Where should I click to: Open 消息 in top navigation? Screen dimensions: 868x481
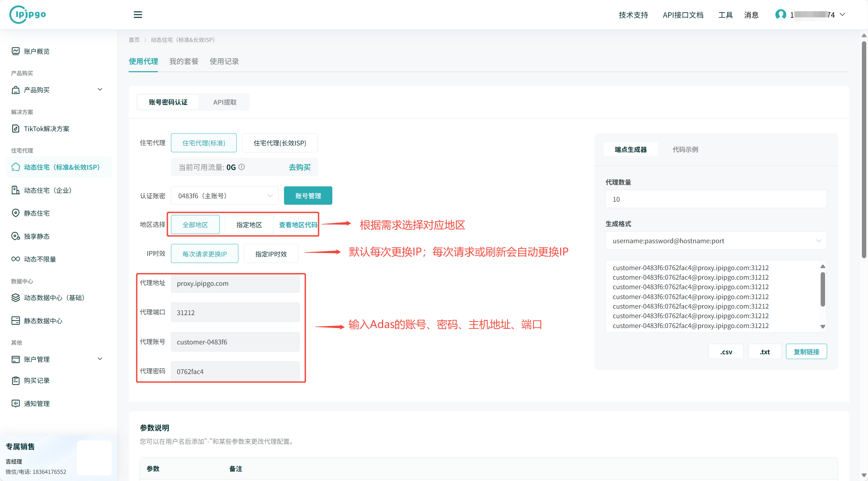pyautogui.click(x=751, y=15)
